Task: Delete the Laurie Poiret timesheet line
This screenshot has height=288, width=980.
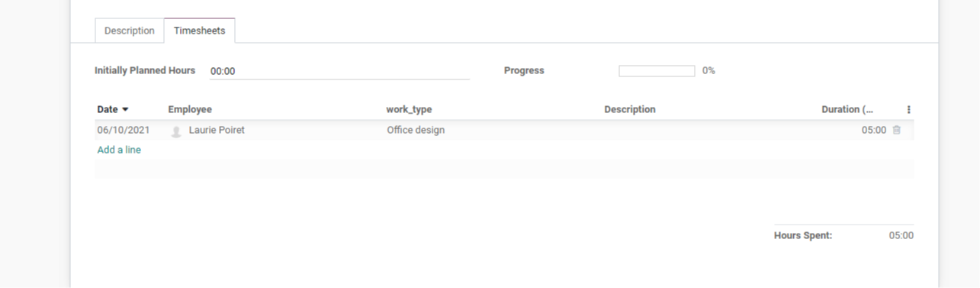Action: (896, 130)
